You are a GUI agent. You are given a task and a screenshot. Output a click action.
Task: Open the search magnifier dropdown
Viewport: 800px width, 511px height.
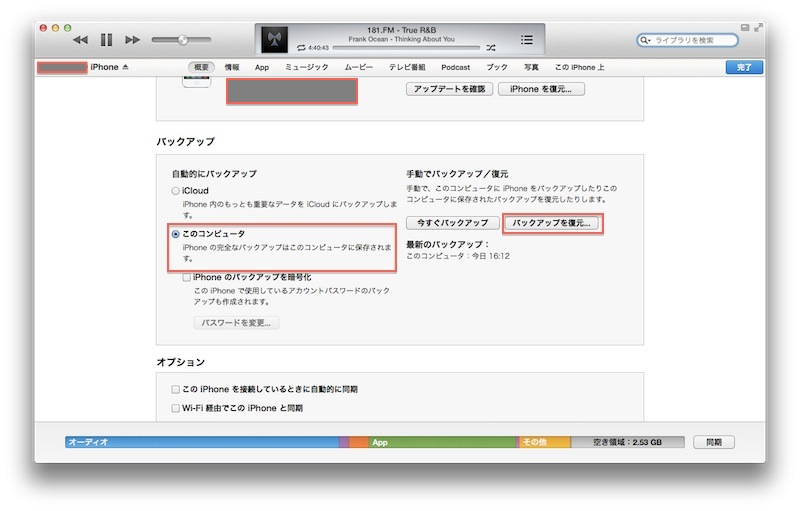pos(645,40)
